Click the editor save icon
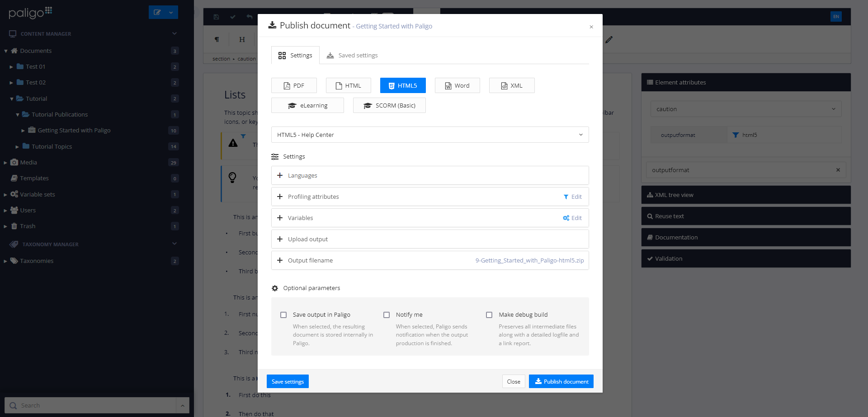Screen dimensions: 868x417 click(x=216, y=17)
